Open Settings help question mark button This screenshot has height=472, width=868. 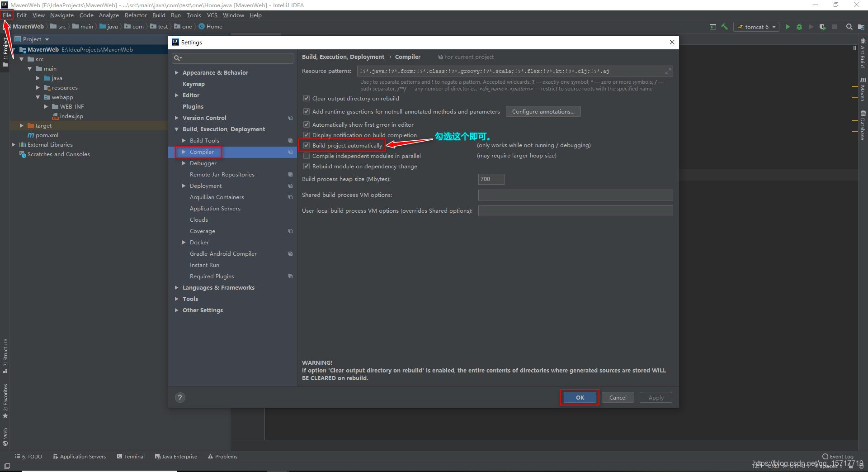[180, 397]
